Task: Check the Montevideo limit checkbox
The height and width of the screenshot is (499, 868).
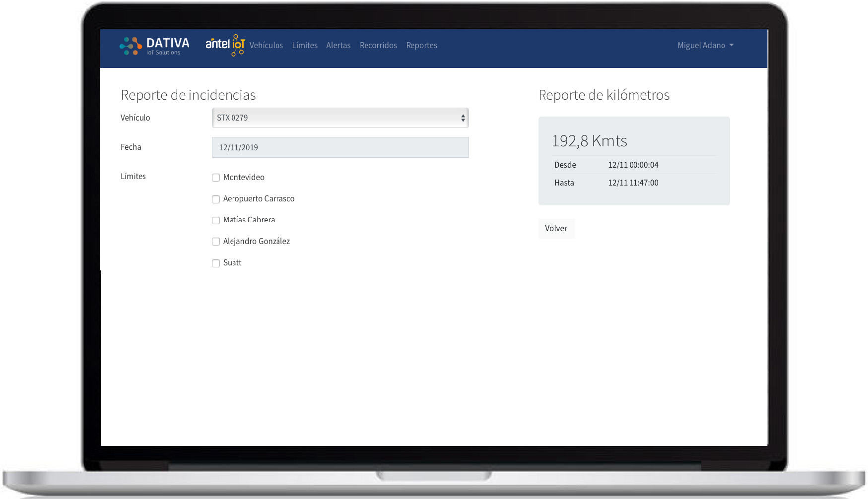Action: click(216, 178)
